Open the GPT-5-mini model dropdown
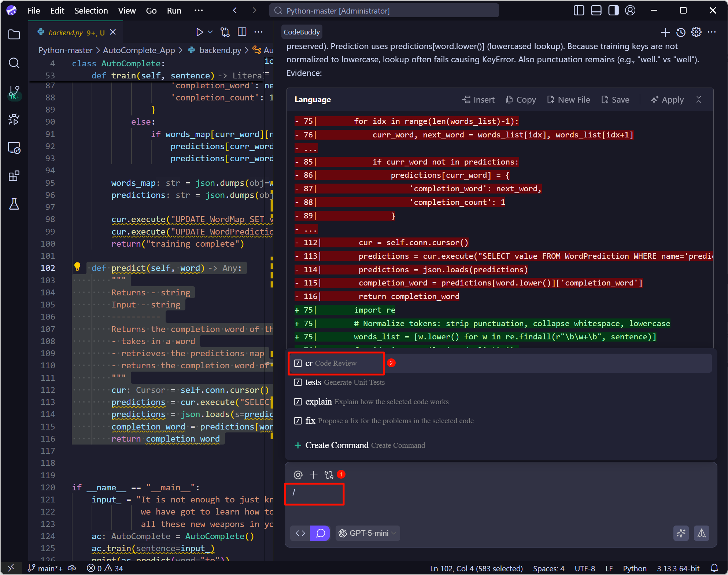This screenshot has height=575, width=728. (368, 533)
